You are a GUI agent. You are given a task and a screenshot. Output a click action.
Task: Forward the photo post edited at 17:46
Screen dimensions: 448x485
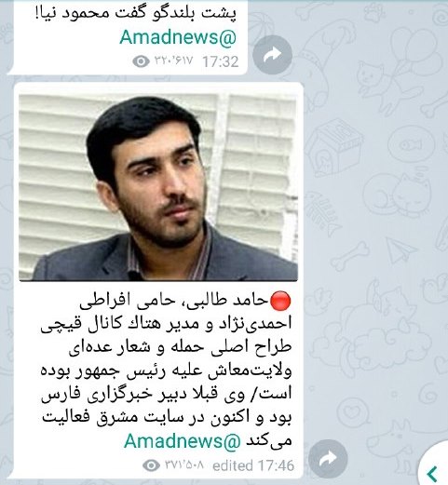[328, 459]
